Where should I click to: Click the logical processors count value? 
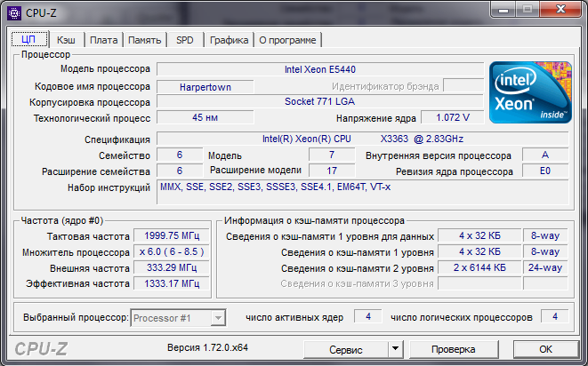coord(554,317)
